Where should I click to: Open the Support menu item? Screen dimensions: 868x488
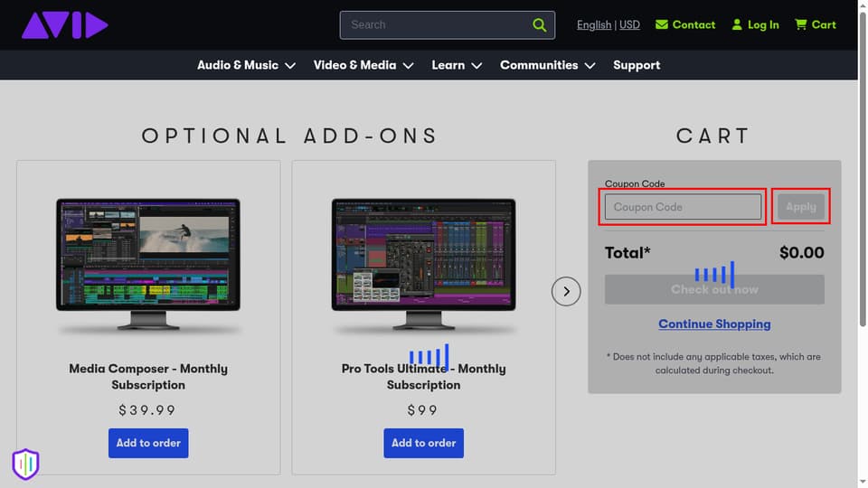(637, 65)
